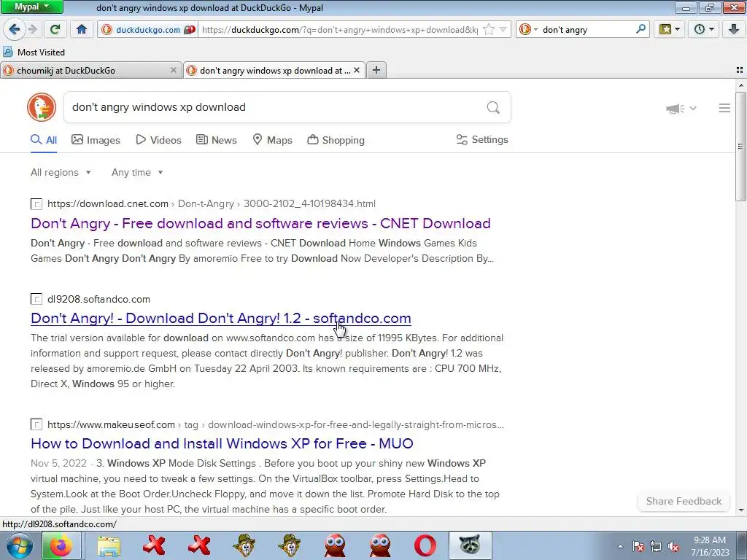
Task: Open the Downloads arrow button
Action: click(x=734, y=29)
